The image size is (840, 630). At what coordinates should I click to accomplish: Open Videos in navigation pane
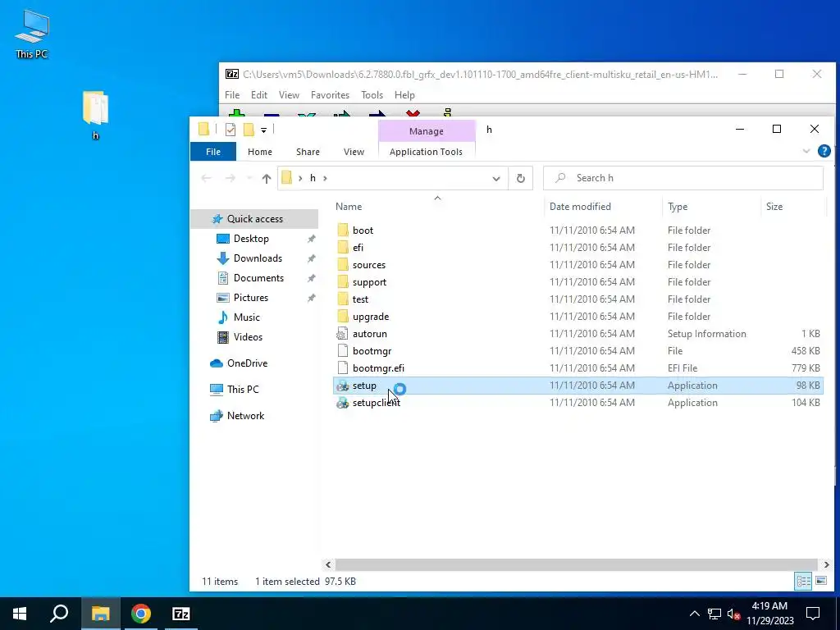pyautogui.click(x=248, y=337)
